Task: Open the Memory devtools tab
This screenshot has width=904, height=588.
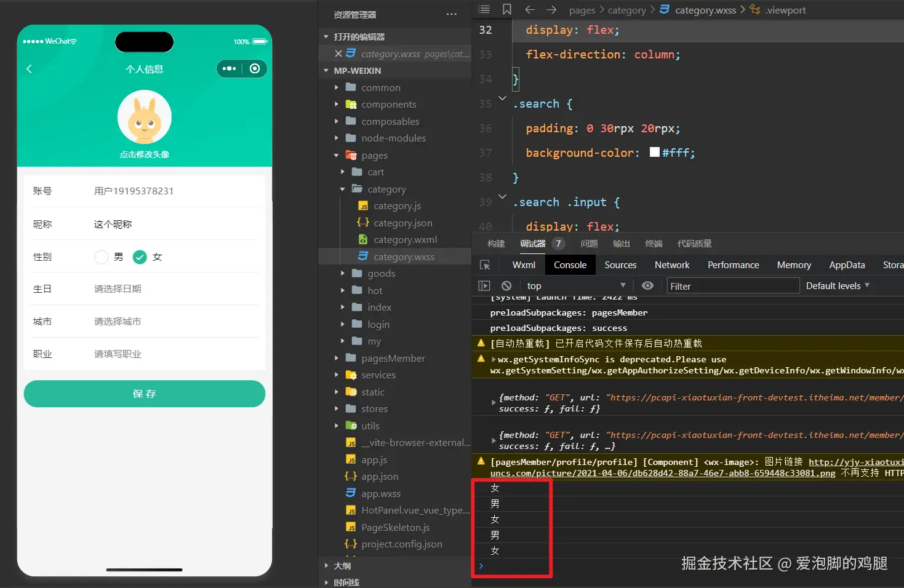Action: 794,265
